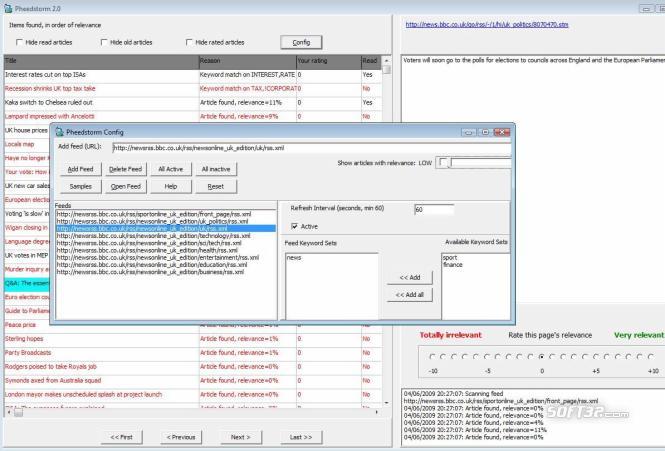
Task: Click the All Active button
Action: (170, 169)
